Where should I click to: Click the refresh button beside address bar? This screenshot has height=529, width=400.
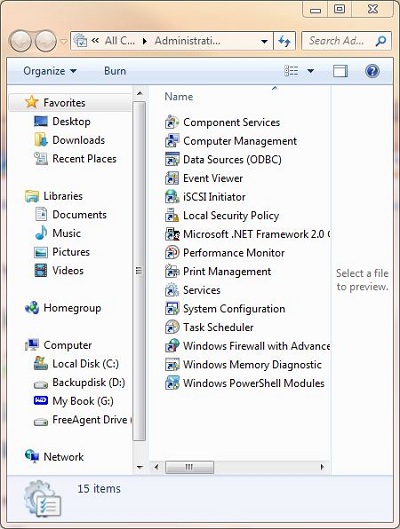point(284,41)
